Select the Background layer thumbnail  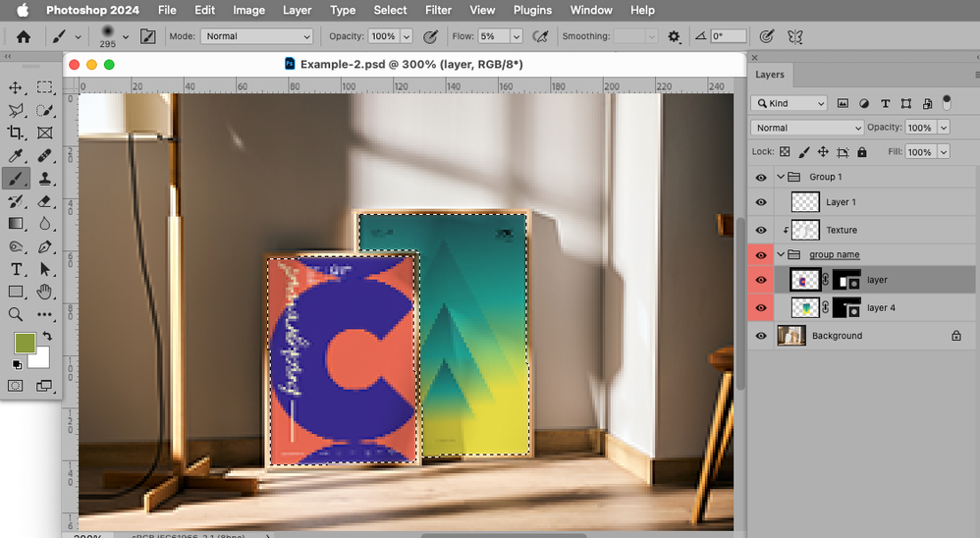pos(791,336)
